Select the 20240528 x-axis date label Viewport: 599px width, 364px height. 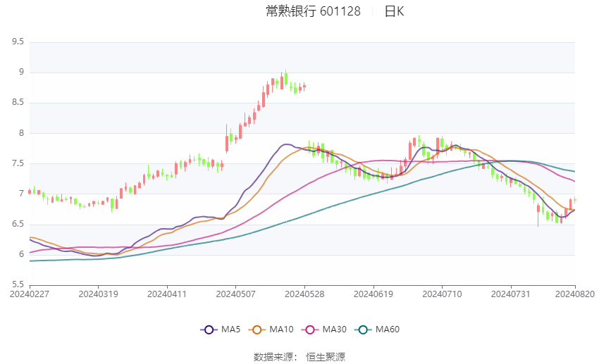tap(304, 294)
